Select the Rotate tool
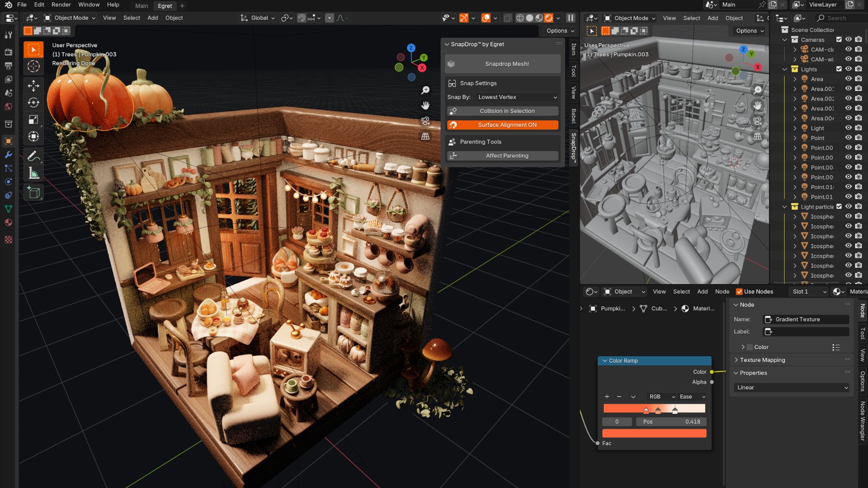 [x=33, y=103]
